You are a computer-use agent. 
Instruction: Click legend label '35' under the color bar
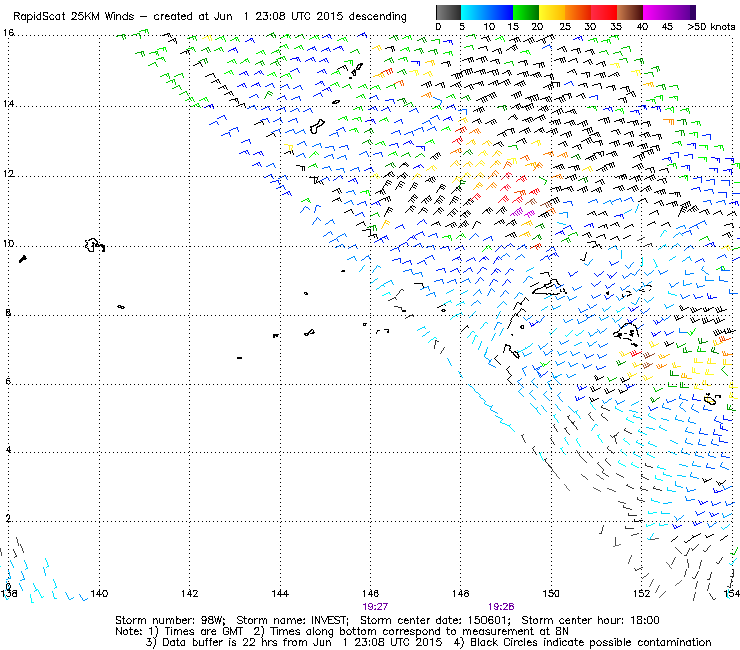616,27
